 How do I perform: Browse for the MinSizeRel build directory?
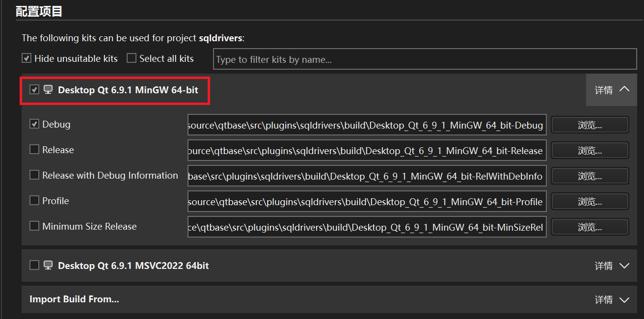click(x=590, y=227)
